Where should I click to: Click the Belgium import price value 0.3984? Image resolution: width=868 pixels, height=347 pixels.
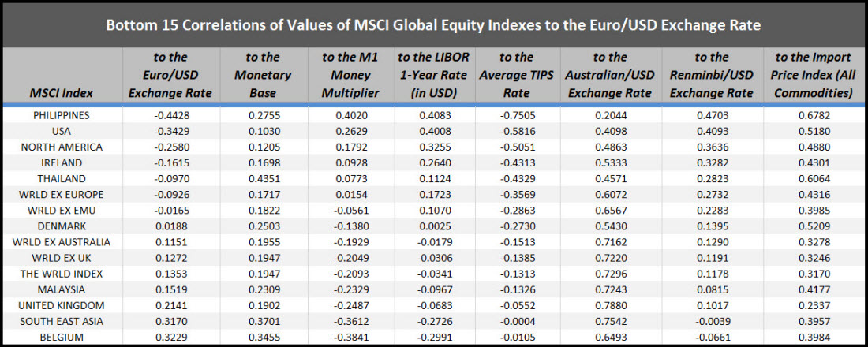pos(813,337)
